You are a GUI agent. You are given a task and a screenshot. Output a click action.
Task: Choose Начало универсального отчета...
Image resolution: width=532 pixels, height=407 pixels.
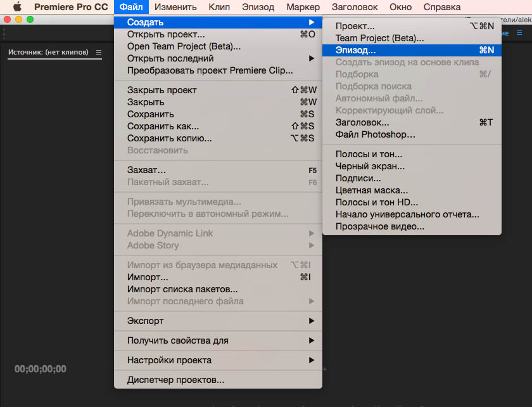coord(412,214)
